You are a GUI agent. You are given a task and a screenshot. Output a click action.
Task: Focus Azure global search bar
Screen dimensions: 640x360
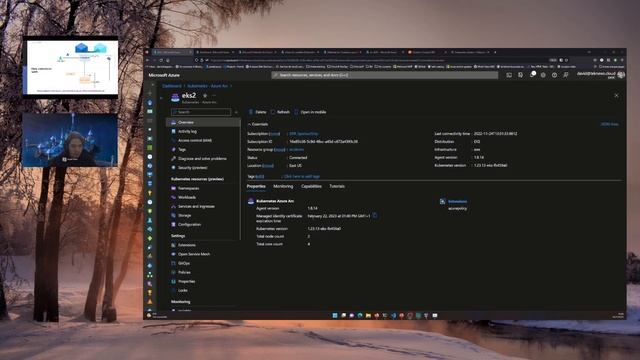384,75
